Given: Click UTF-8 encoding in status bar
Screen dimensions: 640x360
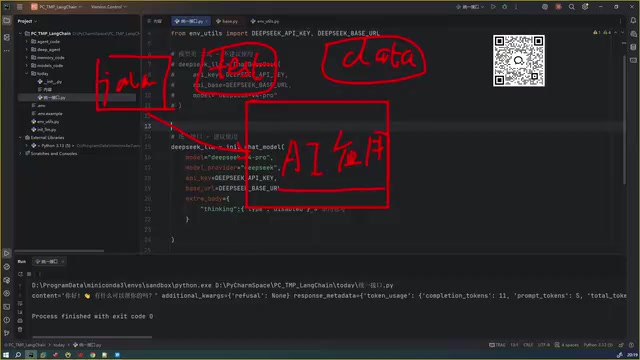Looking at the screenshot, I should 544,345.
